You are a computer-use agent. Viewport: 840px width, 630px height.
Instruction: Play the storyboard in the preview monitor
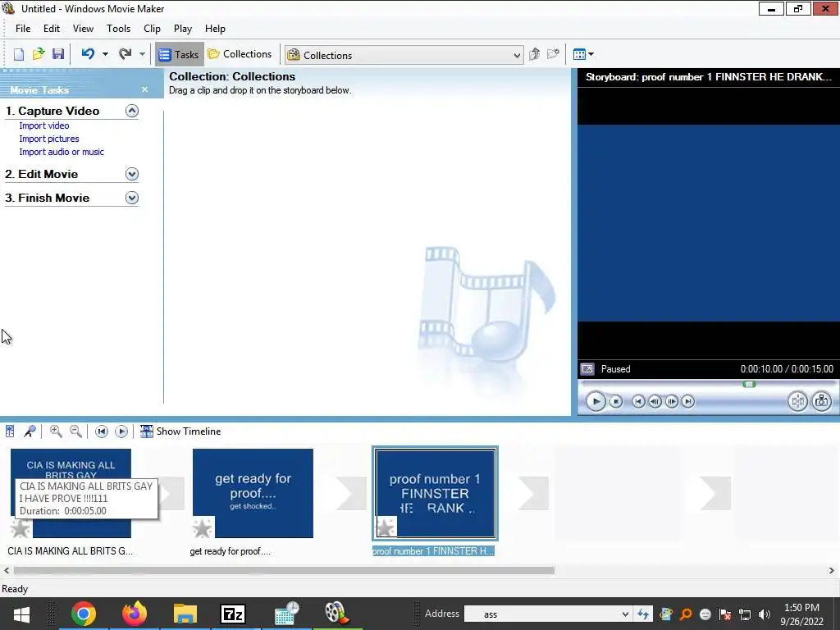pyautogui.click(x=596, y=401)
